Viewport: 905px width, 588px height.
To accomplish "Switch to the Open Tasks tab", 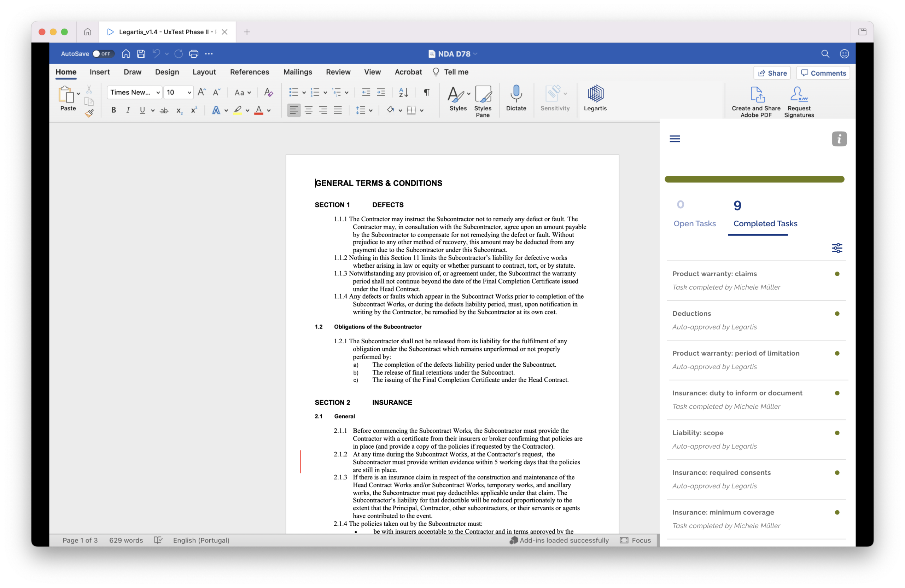I will point(694,214).
